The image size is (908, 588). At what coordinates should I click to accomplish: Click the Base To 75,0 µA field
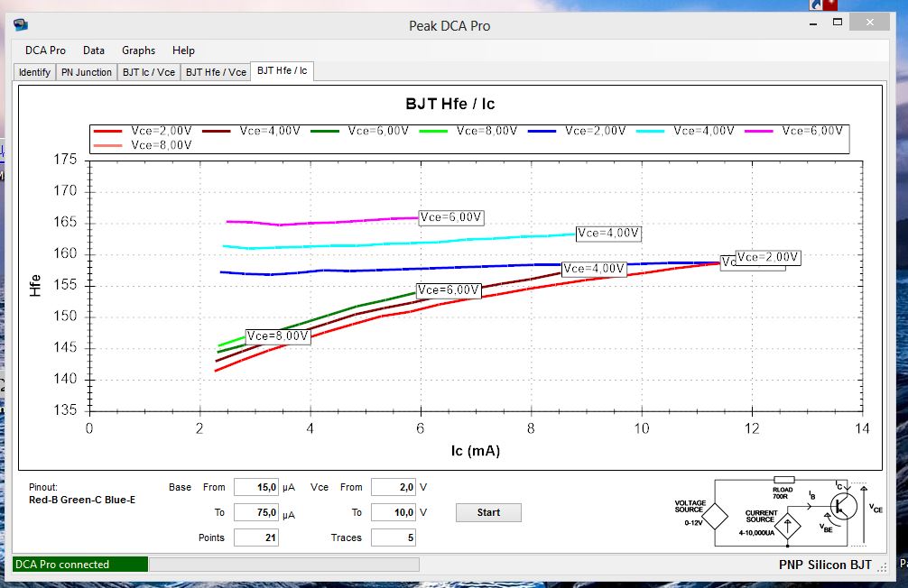tap(256, 513)
